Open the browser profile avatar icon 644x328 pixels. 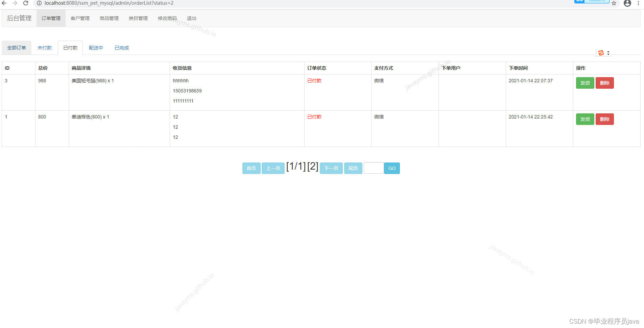627,3
